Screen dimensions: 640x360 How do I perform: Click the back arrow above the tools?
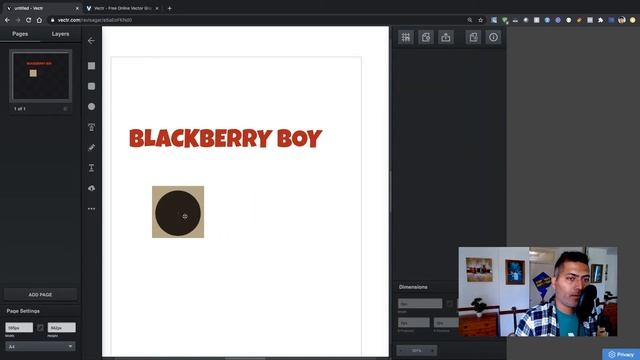[x=91, y=41]
